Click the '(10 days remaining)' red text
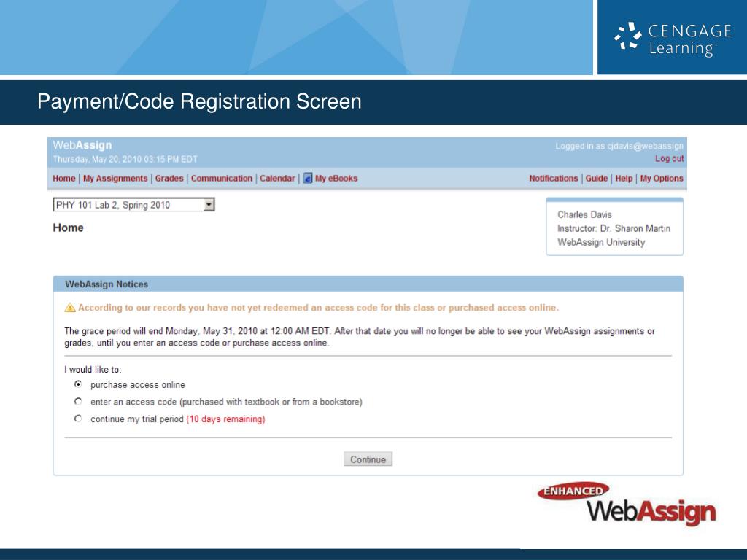 (225, 419)
